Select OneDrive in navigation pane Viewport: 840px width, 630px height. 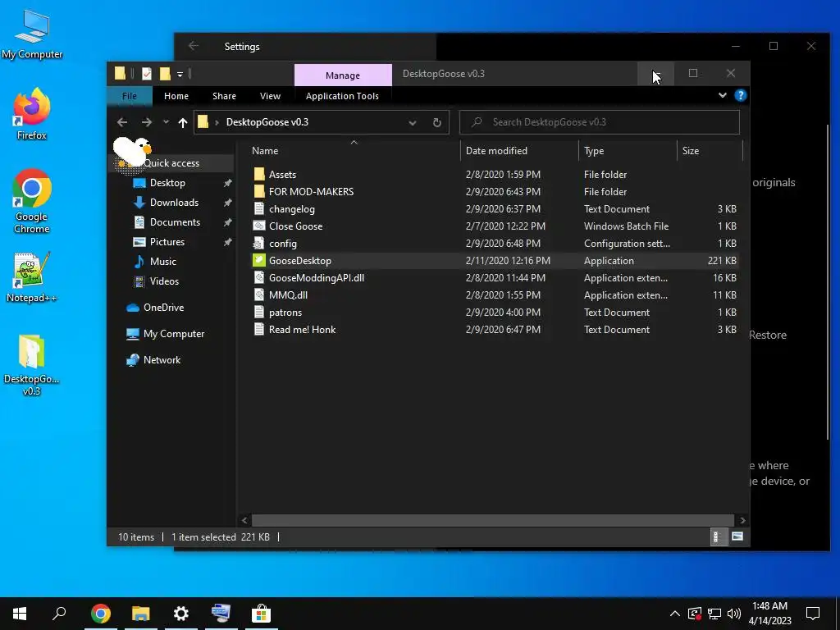coord(163,308)
